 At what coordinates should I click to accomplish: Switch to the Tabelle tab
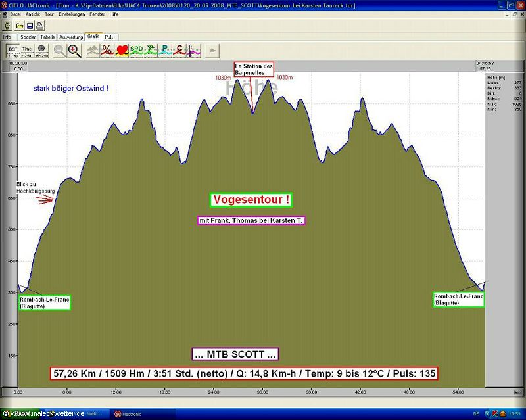(x=47, y=37)
